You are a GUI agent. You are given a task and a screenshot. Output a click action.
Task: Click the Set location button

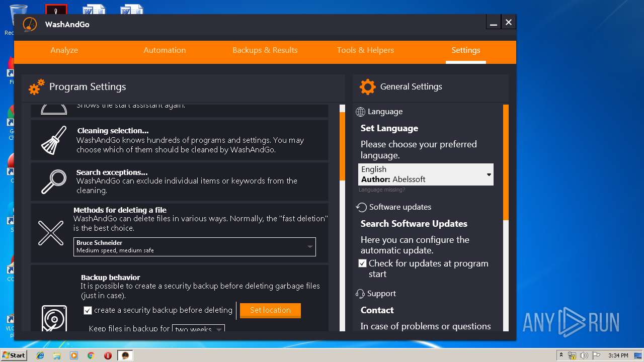pyautogui.click(x=270, y=310)
